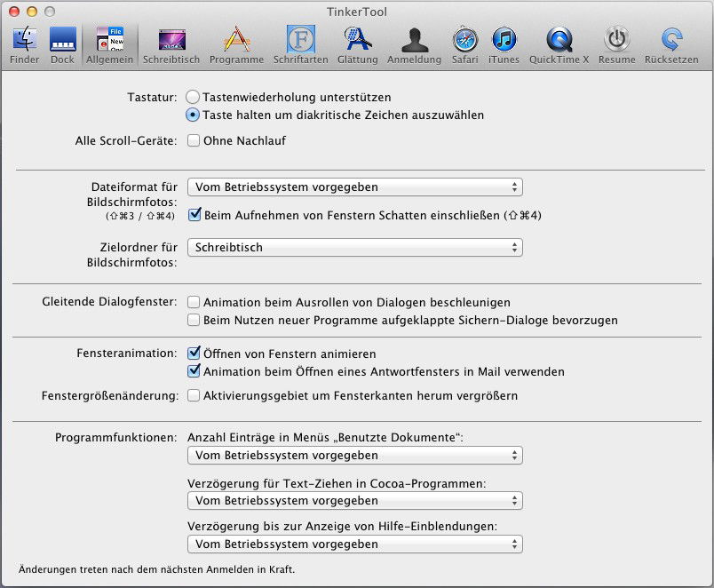Open Hilfe-Einblendungen delay dropdown
714x588 pixels.
(355, 544)
